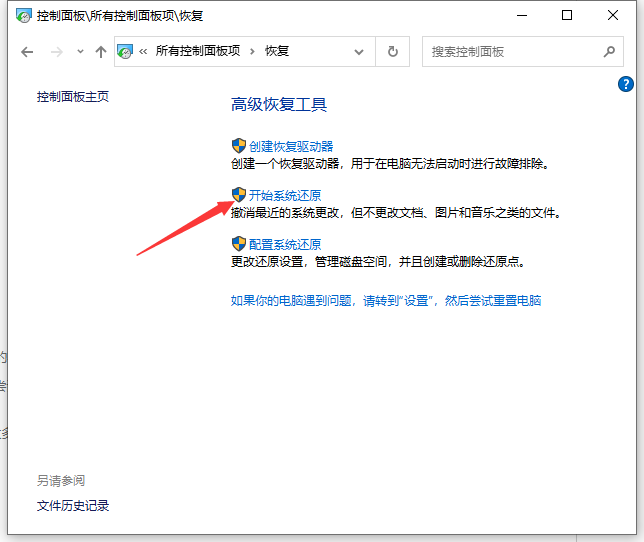Viewport: 644px width, 542px height.
Task: Click the magnifier search icon
Action: click(x=609, y=51)
